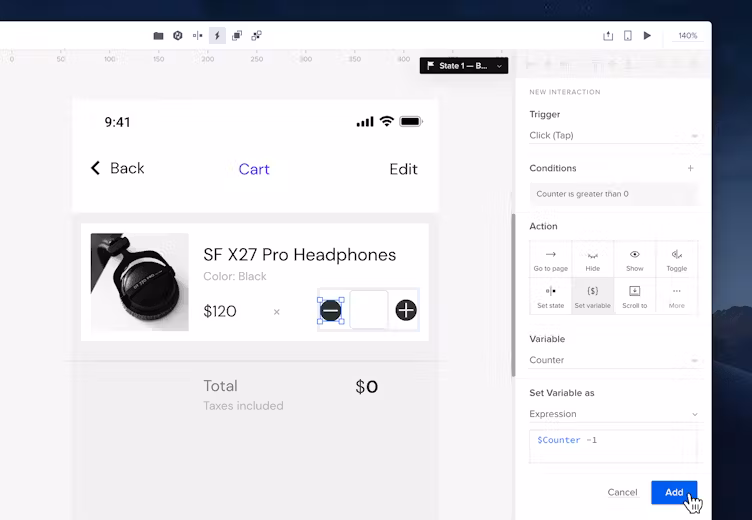Click the share/export icon
This screenshot has width=752, height=520.
click(x=608, y=35)
